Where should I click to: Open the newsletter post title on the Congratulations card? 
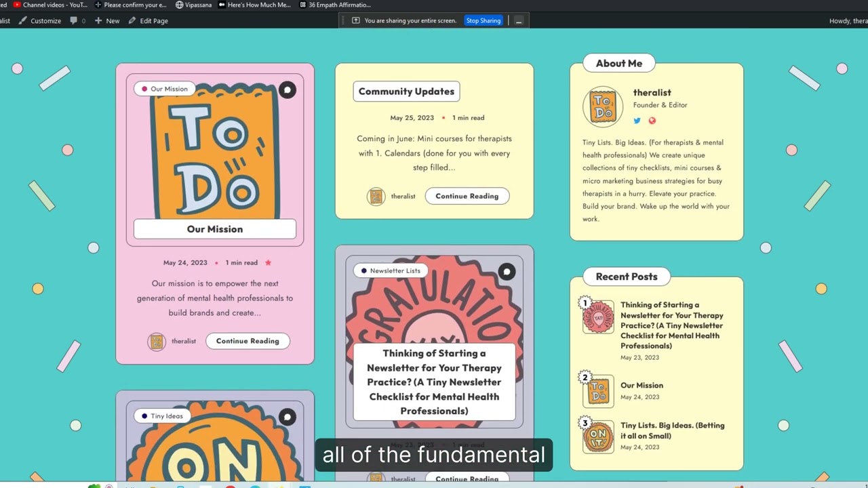(x=434, y=382)
